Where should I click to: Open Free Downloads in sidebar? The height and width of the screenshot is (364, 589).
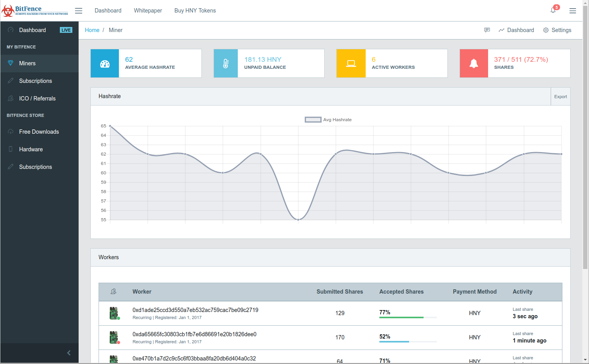(40, 132)
